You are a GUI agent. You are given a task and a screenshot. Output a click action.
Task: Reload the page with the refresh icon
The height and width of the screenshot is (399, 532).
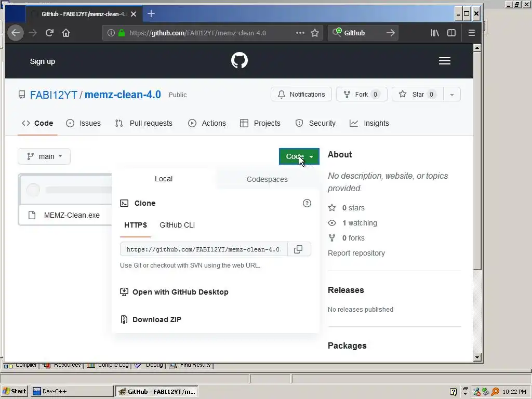point(49,33)
